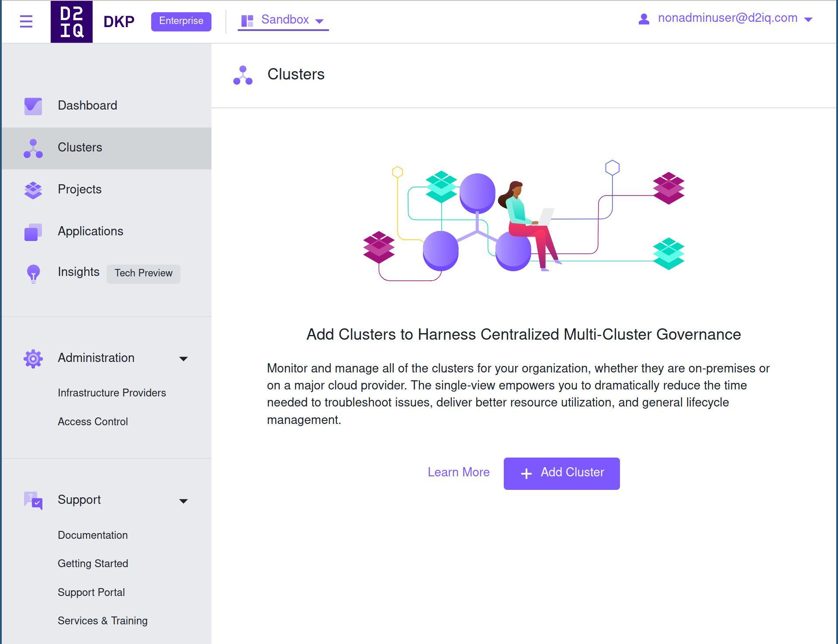Click the Clusters page header icon
The width and height of the screenshot is (838, 644).
[x=243, y=75]
